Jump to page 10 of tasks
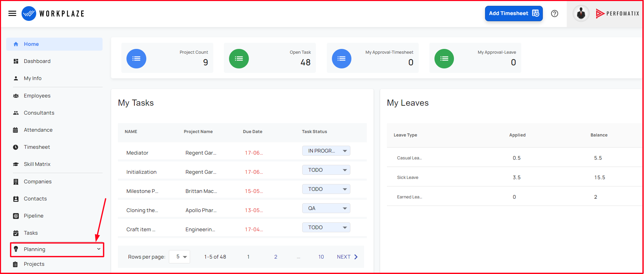 coord(321,257)
